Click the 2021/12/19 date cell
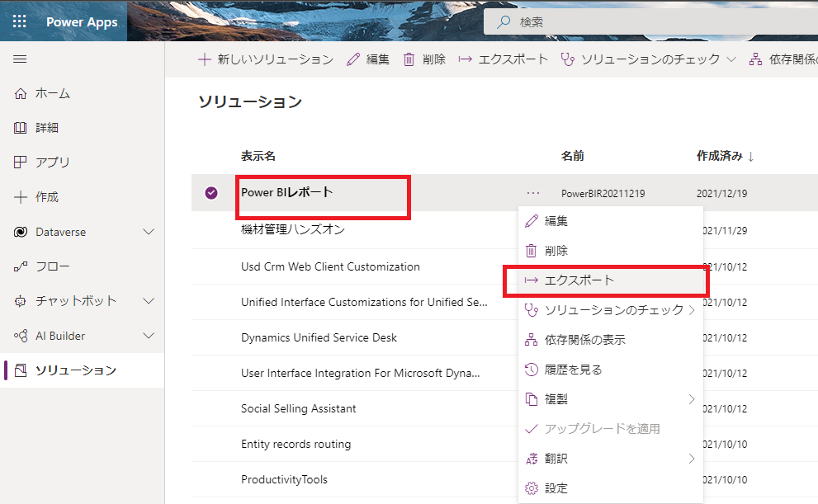The height and width of the screenshot is (504, 818). 722,193
